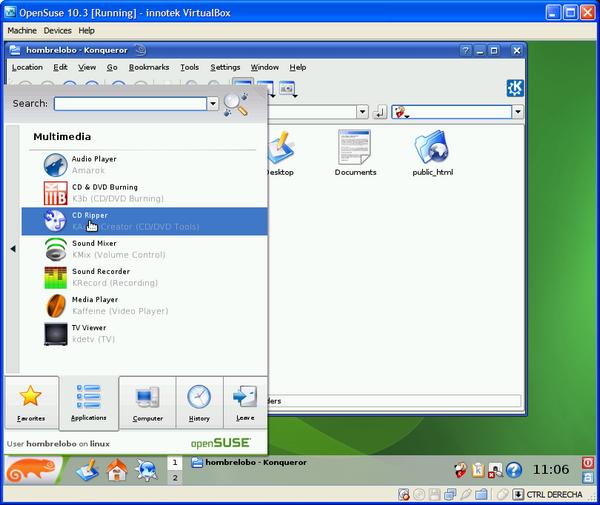Open the home folder panel icon
Image resolution: width=600 pixels, height=505 pixels.
coord(117,470)
